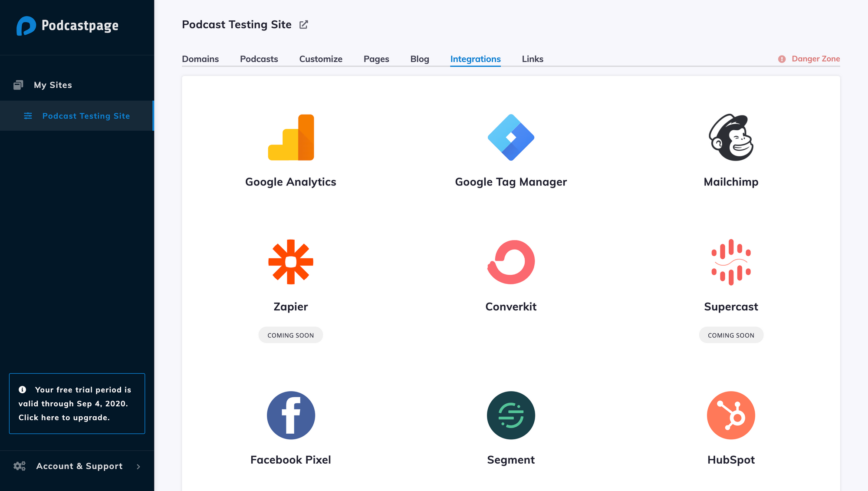Open Podcast Testing Site sidebar item
The image size is (868, 491).
point(86,116)
